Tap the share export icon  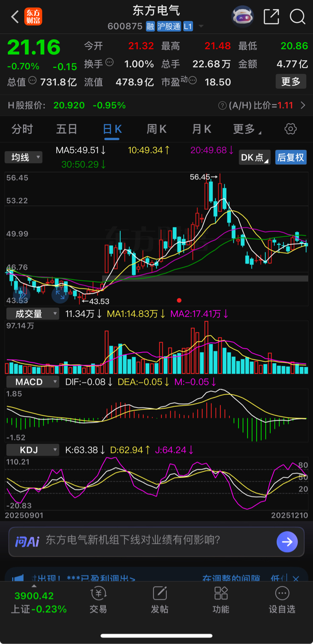point(271,17)
